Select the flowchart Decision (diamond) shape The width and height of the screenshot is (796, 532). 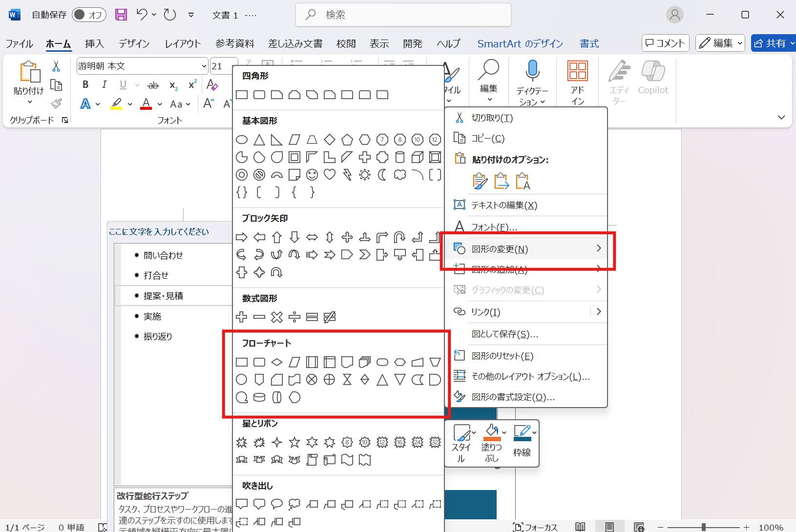click(x=277, y=362)
